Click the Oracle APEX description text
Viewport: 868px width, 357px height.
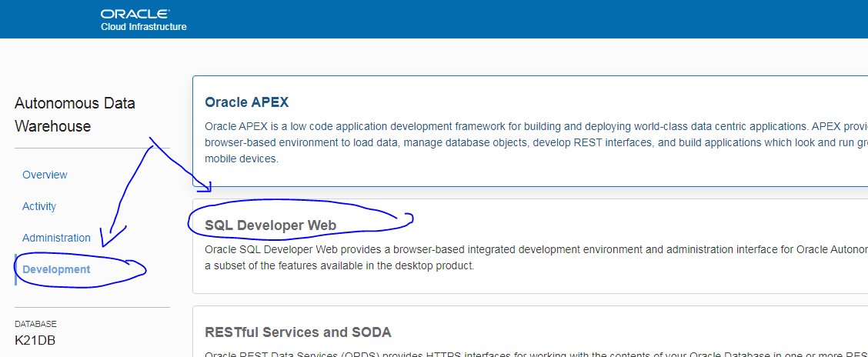point(536,142)
